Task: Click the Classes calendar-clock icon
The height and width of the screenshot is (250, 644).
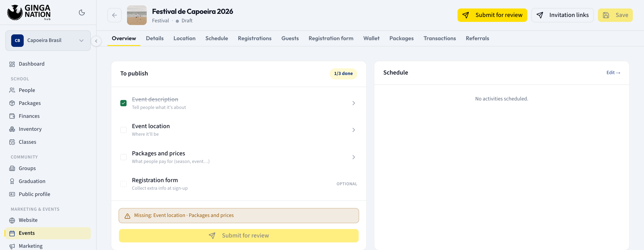Action: (x=12, y=142)
